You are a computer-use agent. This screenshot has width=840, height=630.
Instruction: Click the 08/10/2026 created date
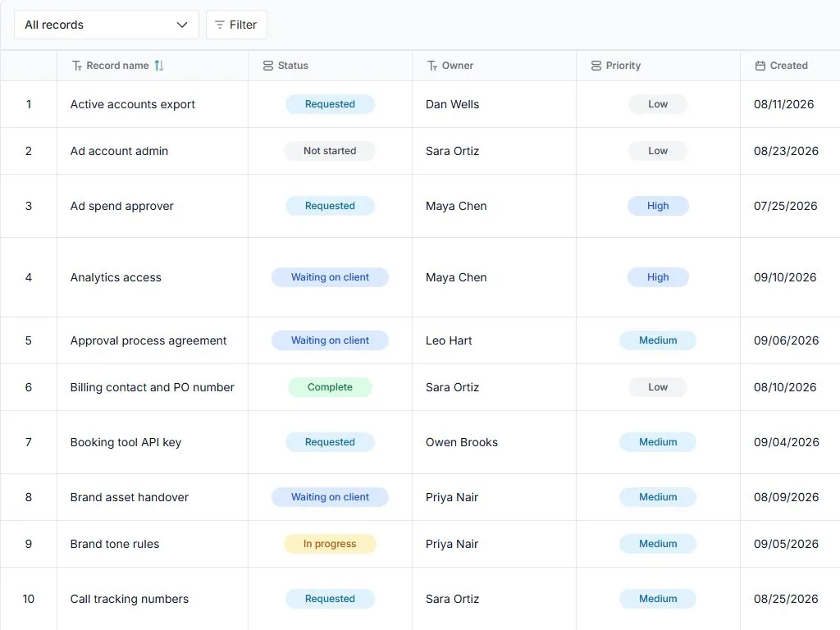785,387
